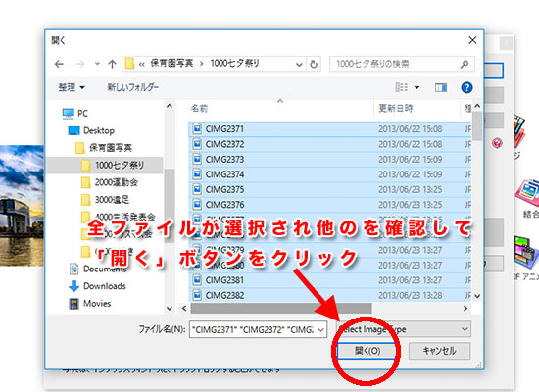Click the image icon of file CIMG2376
The image size is (539, 392).
(197, 205)
